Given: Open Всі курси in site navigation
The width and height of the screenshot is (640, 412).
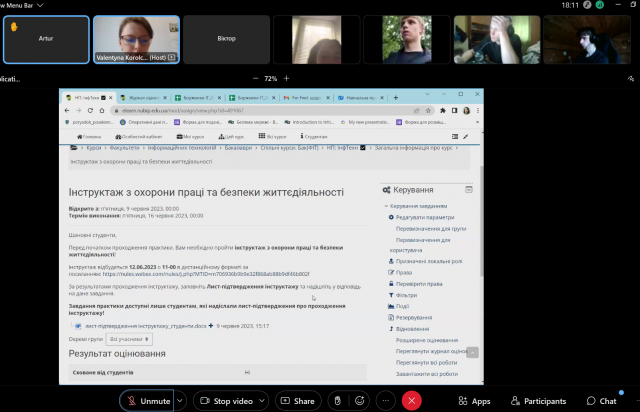Looking at the screenshot, I should coord(272,136).
